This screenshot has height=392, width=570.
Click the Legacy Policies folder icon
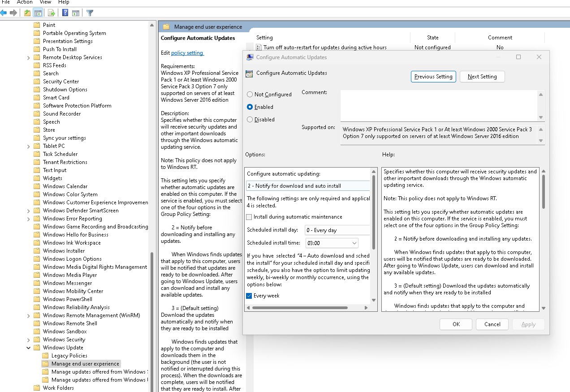[45, 356]
